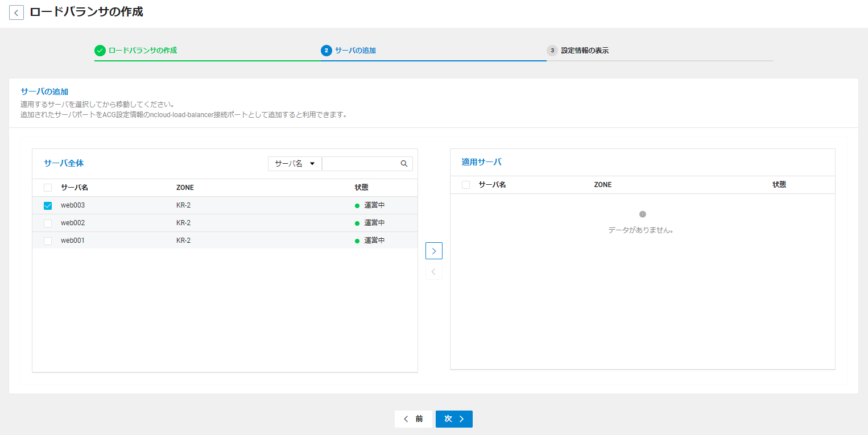This screenshot has width=868, height=435.
Task: Click 運営中 status for web001
Action: [370, 241]
